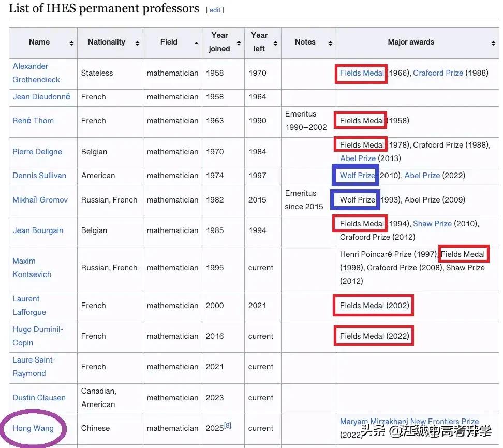The height and width of the screenshot is (448, 503).
Task: Open Maryam Mirzakhani New Frontiers Prize link
Action: [x=409, y=422]
